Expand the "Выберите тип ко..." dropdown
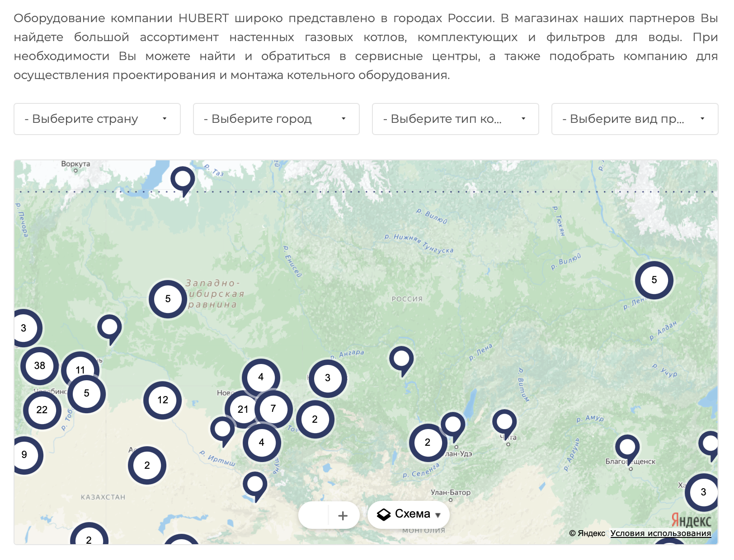734x560 pixels. click(x=455, y=119)
